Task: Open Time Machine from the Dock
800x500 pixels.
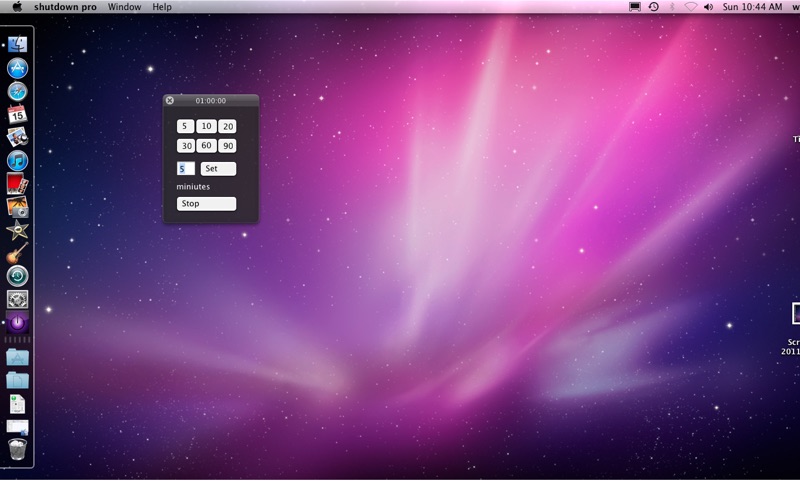Action: (17, 276)
